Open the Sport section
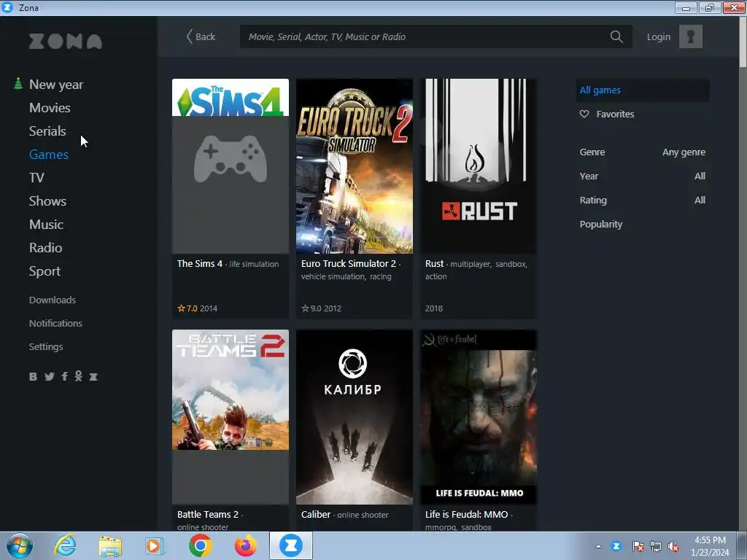 (x=44, y=271)
